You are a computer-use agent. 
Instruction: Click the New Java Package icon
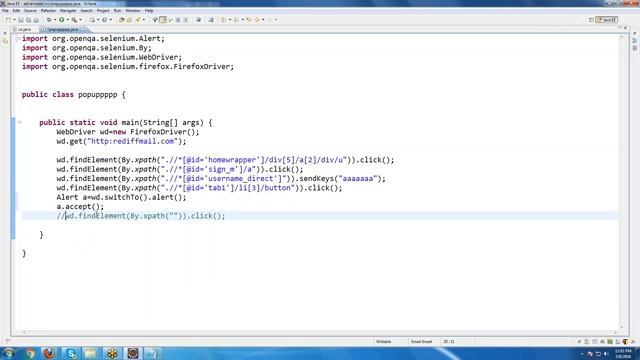coord(92,20)
